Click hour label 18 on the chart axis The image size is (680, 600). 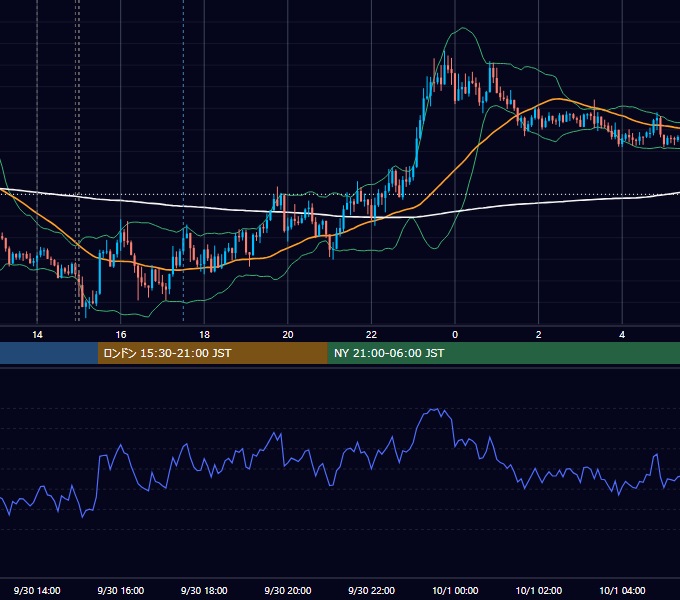tap(204, 335)
